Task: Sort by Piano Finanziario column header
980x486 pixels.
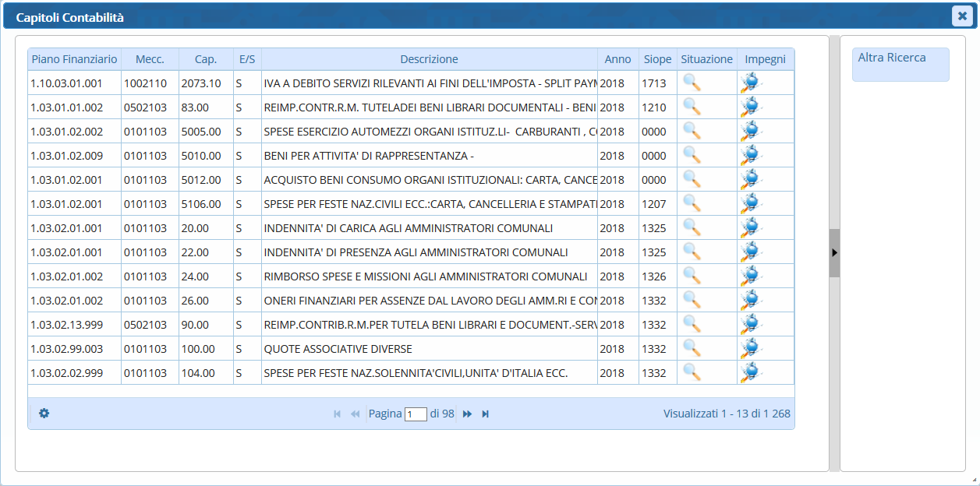Action: (x=74, y=59)
